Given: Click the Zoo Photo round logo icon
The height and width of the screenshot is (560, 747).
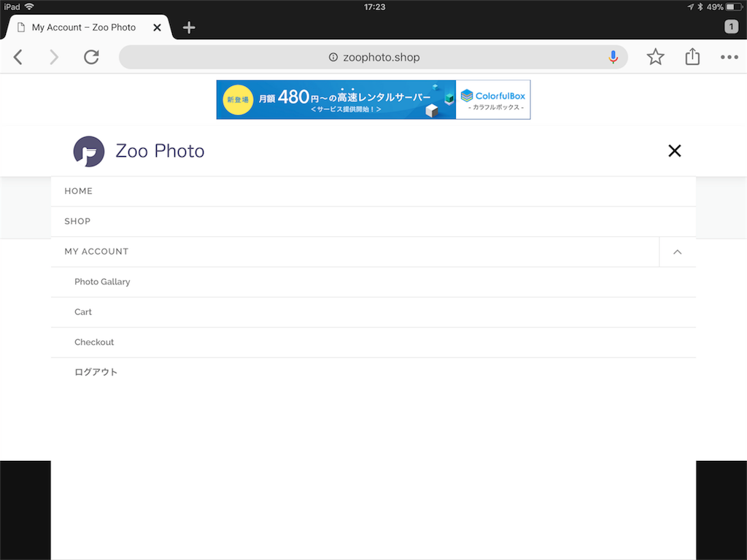Looking at the screenshot, I should [x=88, y=152].
